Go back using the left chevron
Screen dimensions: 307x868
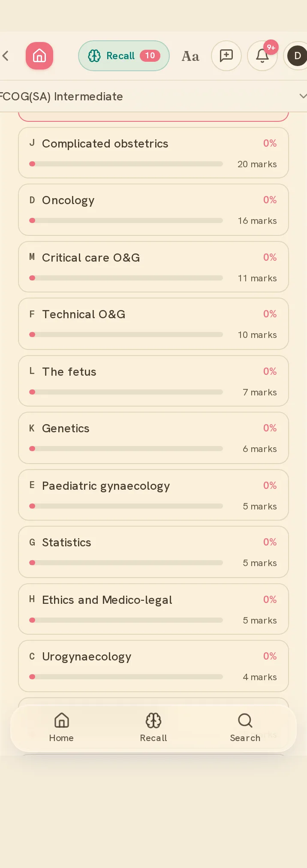pyautogui.click(x=6, y=56)
